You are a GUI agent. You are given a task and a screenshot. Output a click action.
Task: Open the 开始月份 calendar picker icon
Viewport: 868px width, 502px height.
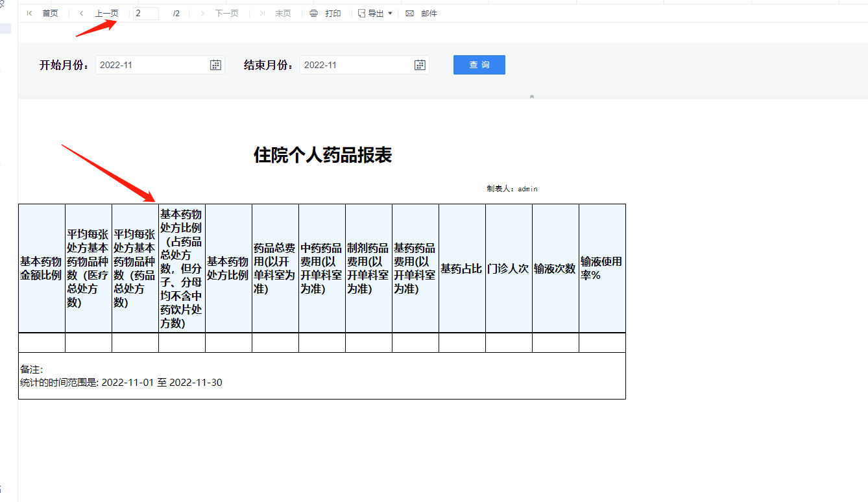pyautogui.click(x=215, y=65)
